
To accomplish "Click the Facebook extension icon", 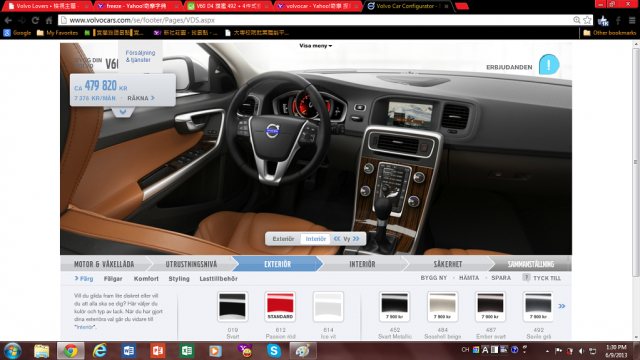I will click(618, 20).
